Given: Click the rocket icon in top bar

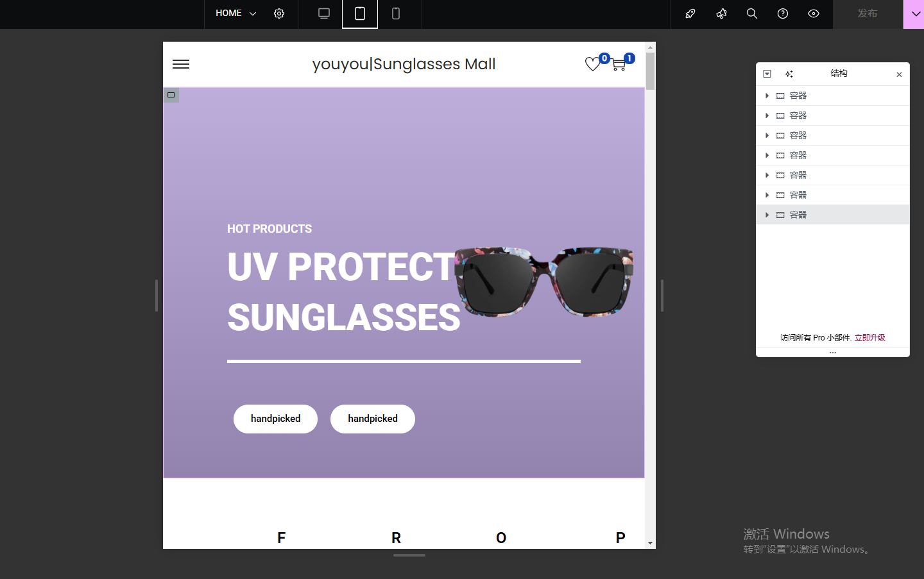Looking at the screenshot, I should click(690, 13).
